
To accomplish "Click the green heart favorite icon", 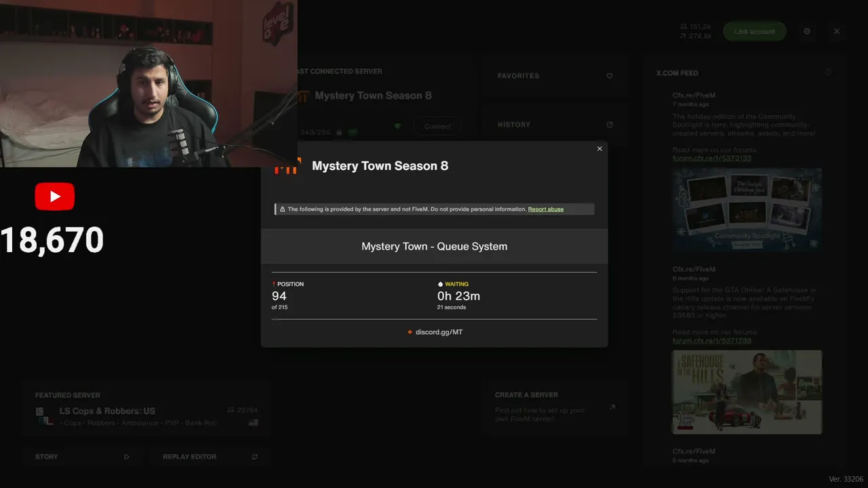I will (x=397, y=126).
